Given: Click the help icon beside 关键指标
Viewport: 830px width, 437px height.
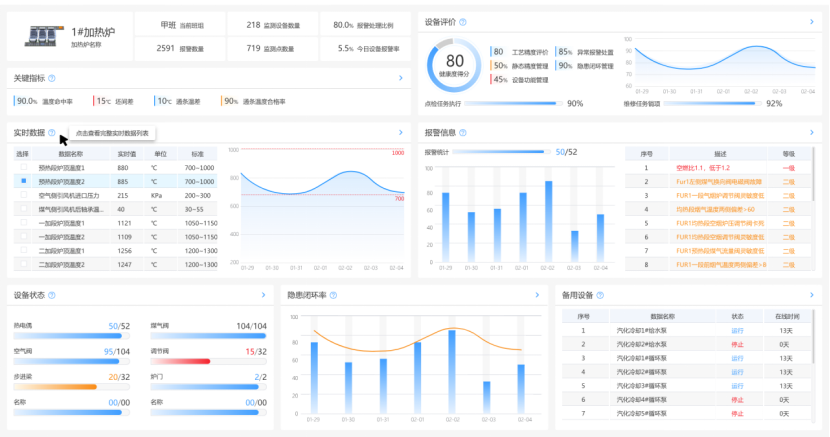Looking at the screenshot, I should pos(51,78).
